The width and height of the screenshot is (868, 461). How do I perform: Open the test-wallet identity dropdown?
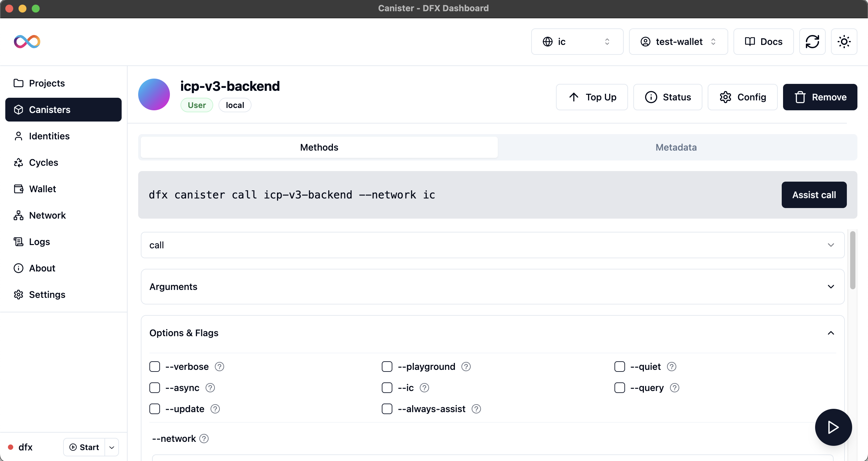tap(678, 41)
